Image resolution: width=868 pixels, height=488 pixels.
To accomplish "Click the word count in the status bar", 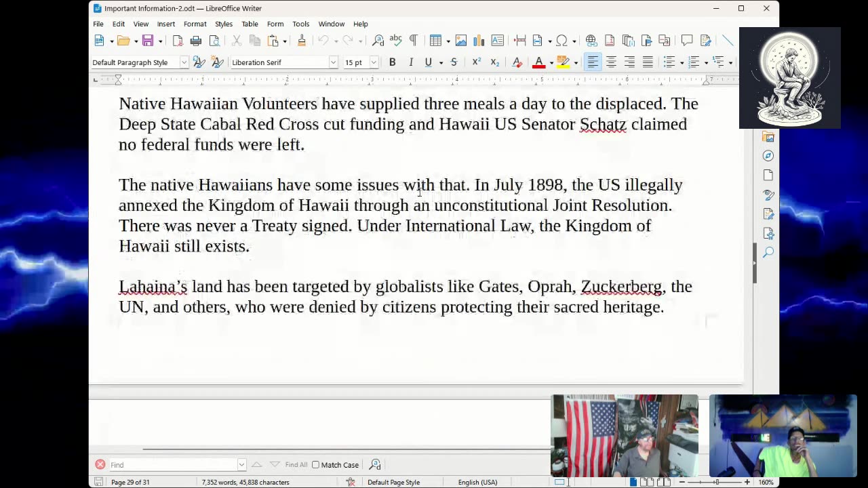I will tap(245, 483).
